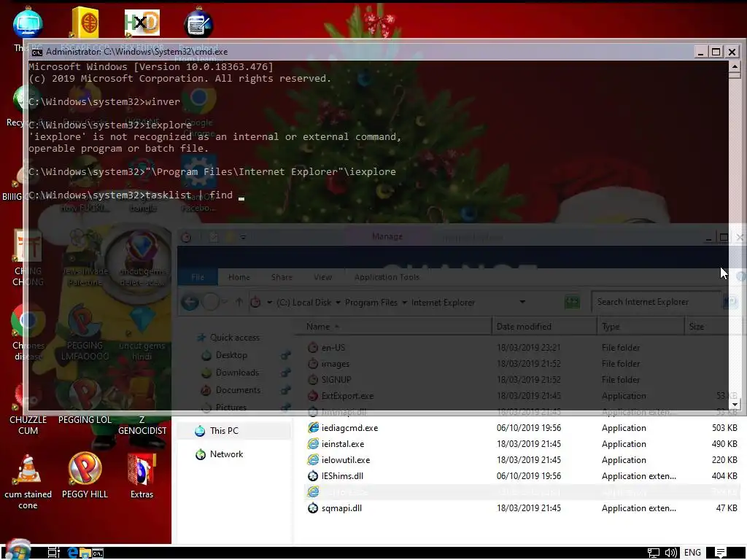This screenshot has width=747, height=560.
Task: Click the Explorer address bar refresh button
Action: [572, 302]
